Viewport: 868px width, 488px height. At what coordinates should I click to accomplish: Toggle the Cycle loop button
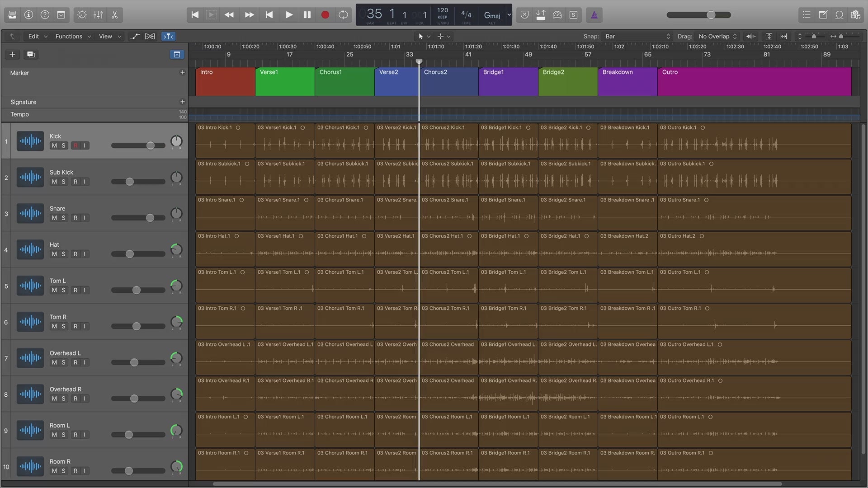(x=343, y=15)
